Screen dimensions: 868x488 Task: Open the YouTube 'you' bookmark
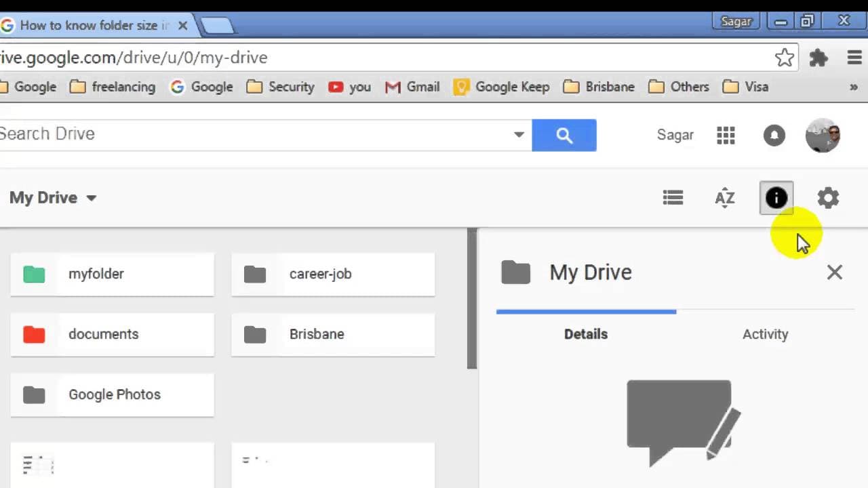[349, 87]
